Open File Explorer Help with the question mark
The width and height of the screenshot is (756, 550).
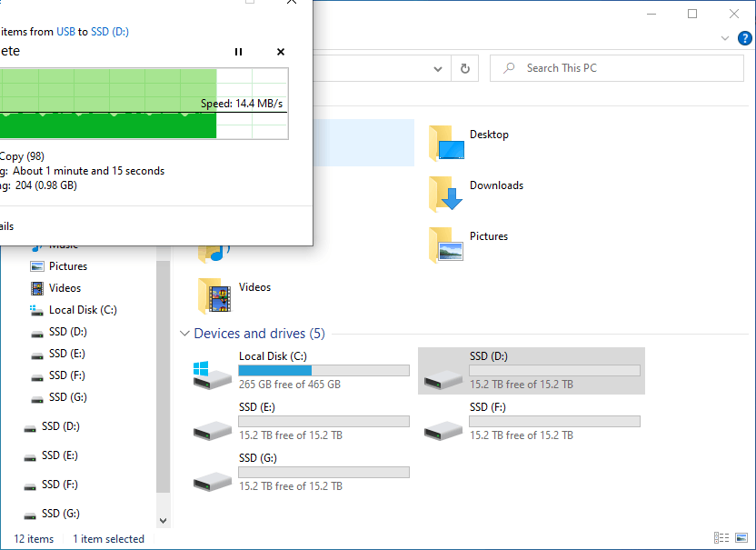744,38
